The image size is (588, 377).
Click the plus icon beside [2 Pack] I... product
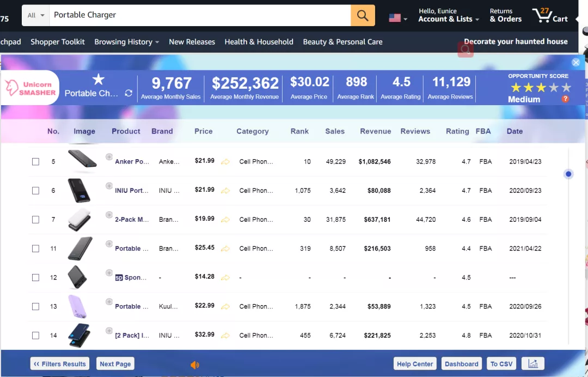coord(109,331)
